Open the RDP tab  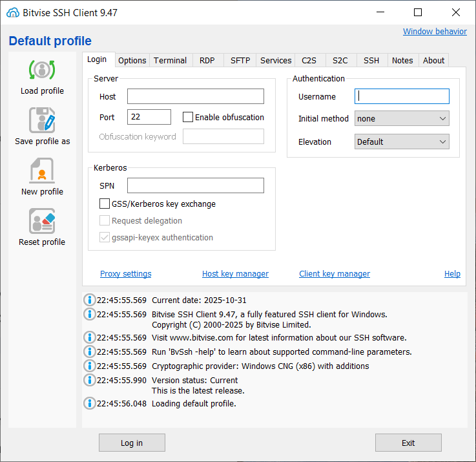point(207,61)
